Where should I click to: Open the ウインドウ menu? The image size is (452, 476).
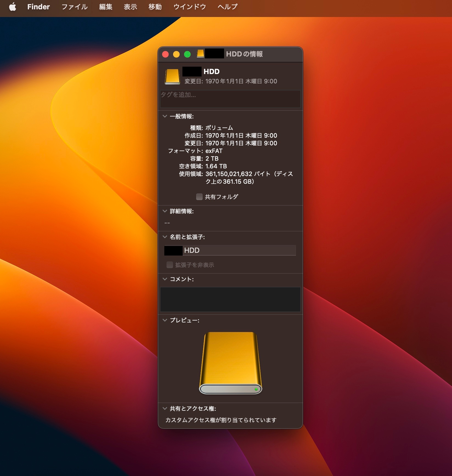[x=190, y=7]
